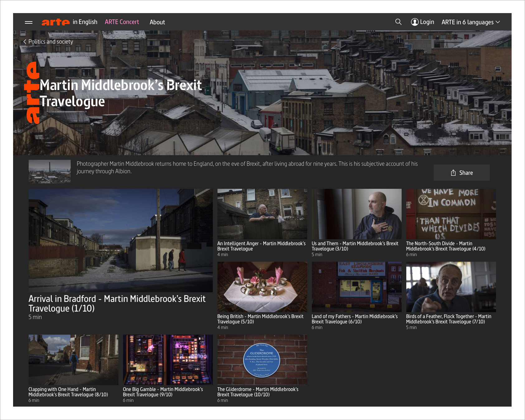The width and height of the screenshot is (525, 420).
Task: Click Us and Them (3/10) title
Action: pyautogui.click(x=355, y=246)
